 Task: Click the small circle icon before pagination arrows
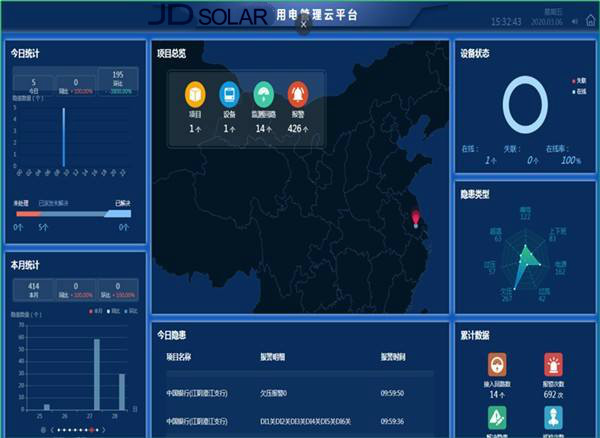43,430
